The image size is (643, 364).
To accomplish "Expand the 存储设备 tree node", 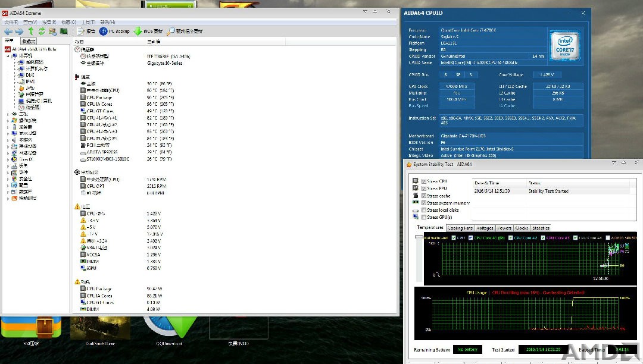I will click(x=8, y=146).
